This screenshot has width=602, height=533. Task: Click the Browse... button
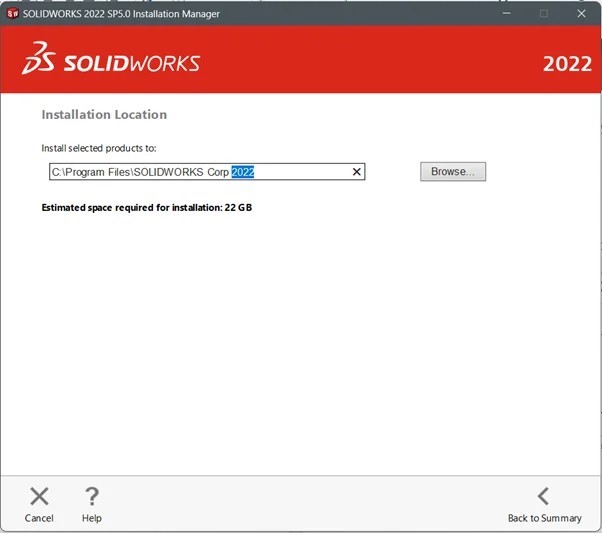coord(453,172)
